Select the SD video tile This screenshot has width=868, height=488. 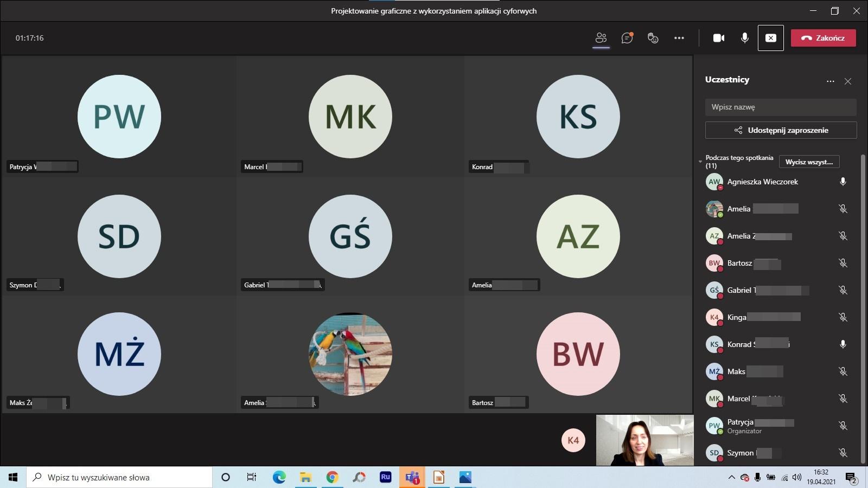pyautogui.click(x=119, y=236)
